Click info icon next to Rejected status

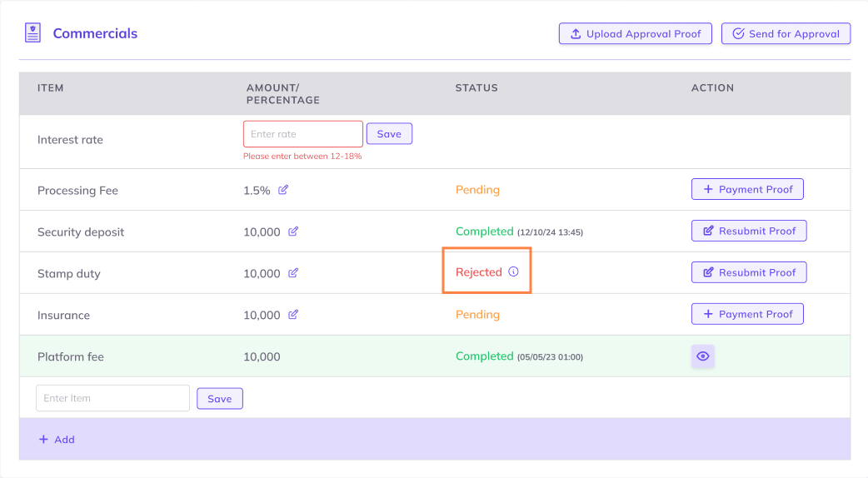(513, 272)
